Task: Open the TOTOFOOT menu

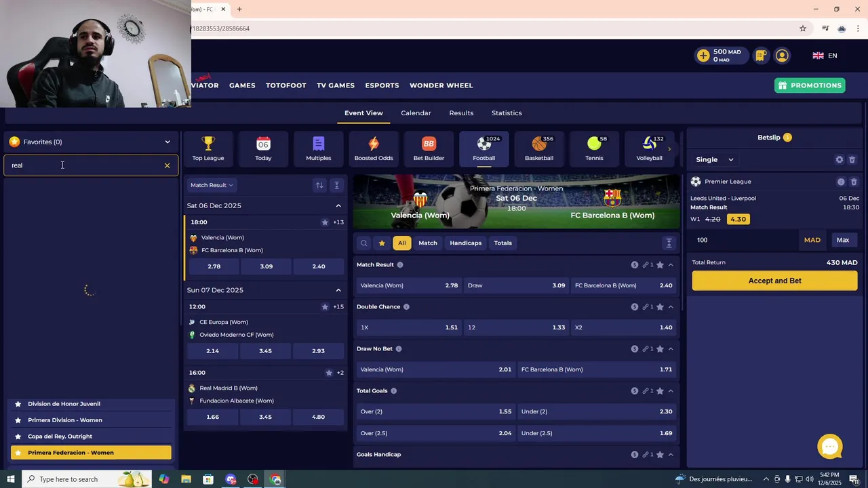Action: click(x=285, y=85)
